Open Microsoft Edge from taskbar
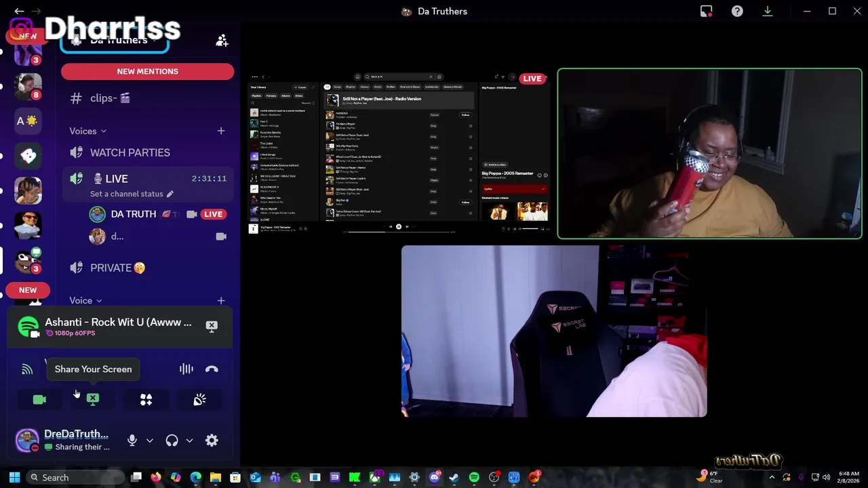The width and height of the screenshot is (868, 488). pyautogui.click(x=195, y=477)
